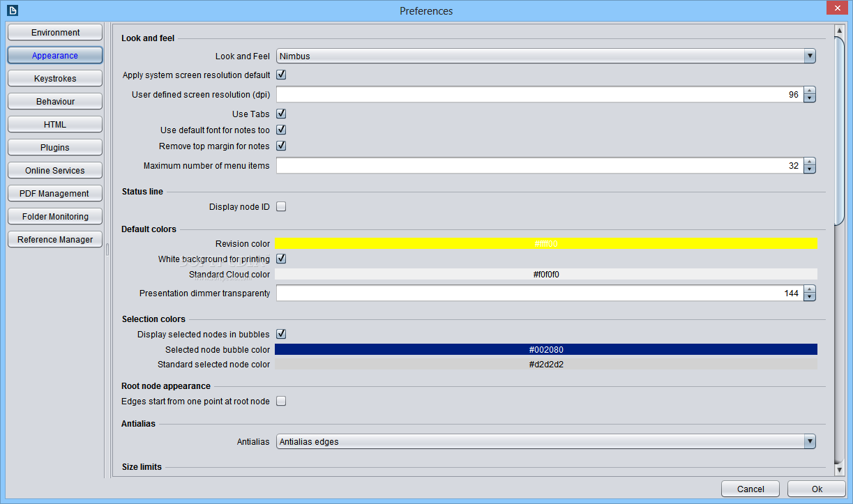The image size is (853, 504).
Task: Change Selected node bubble color #002080
Action: (x=546, y=349)
